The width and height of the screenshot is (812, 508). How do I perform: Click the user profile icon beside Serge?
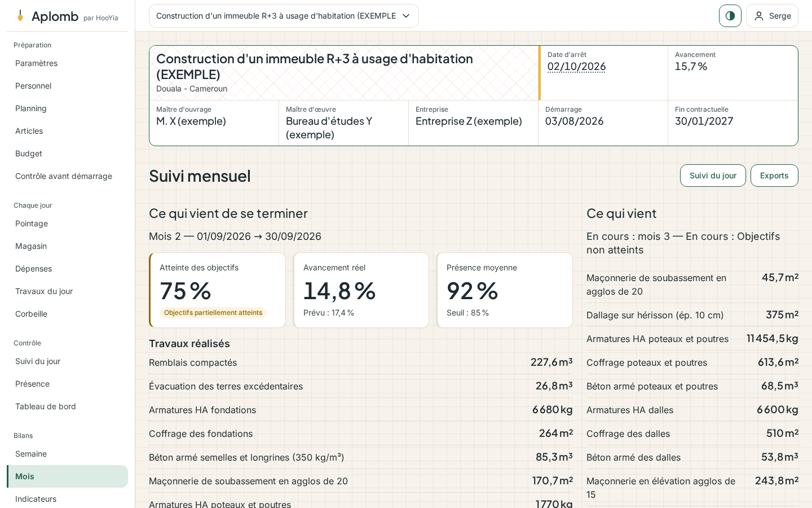coord(759,16)
